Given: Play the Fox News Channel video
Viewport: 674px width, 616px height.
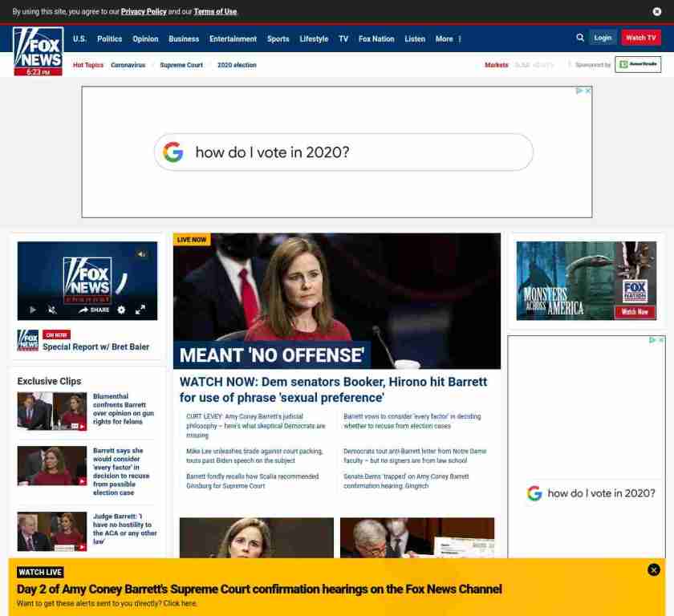Looking at the screenshot, I should tap(33, 310).
